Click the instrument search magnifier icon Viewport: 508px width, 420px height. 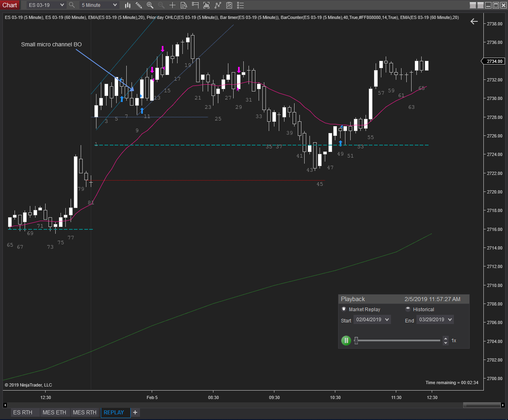coord(72,5)
